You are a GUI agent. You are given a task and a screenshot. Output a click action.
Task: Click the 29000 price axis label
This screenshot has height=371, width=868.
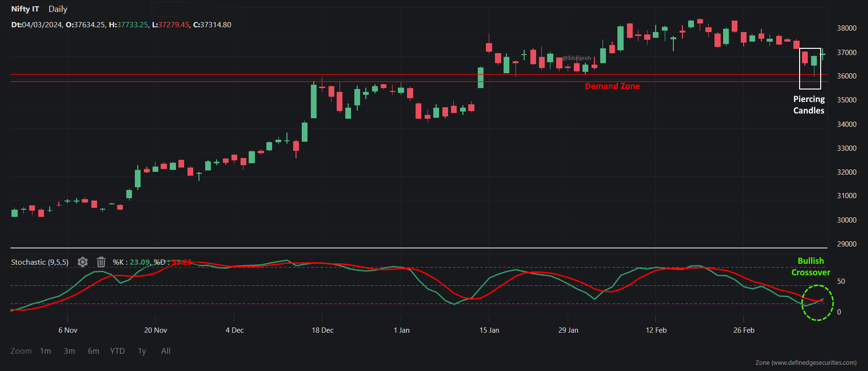[846, 244]
